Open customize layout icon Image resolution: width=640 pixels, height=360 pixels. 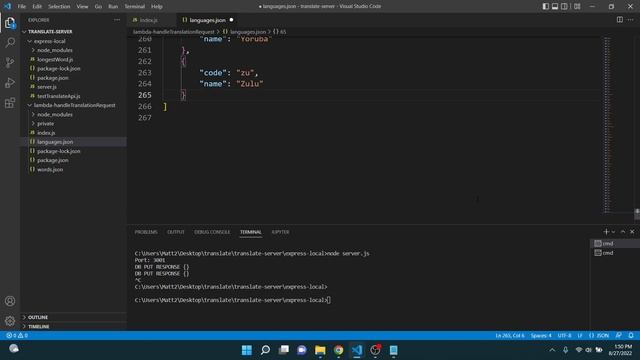(x=577, y=7)
